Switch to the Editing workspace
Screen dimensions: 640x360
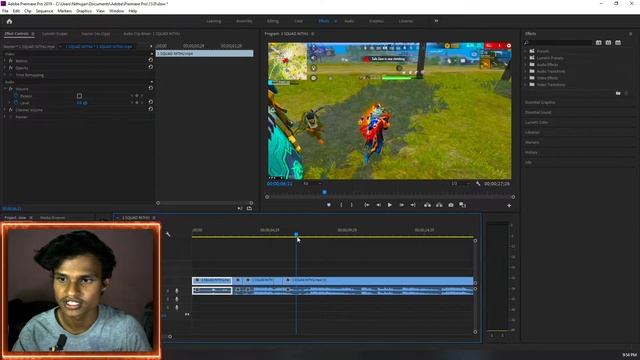tap(273, 21)
